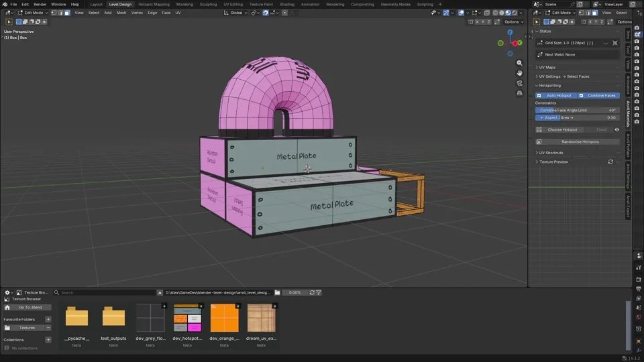Uncheck the Combine Faces option

point(581,96)
